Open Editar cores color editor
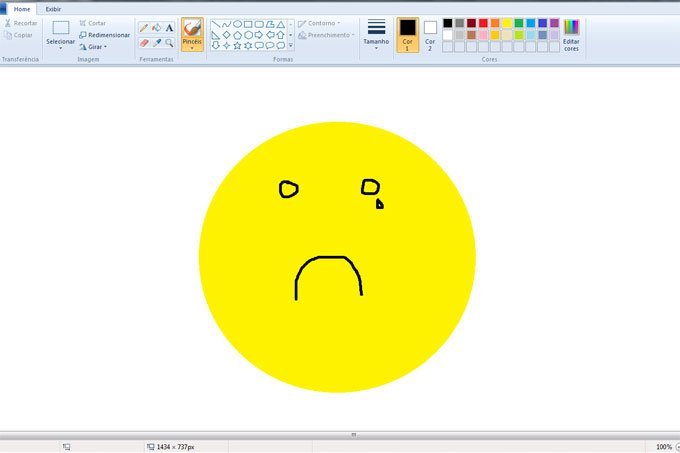 point(571,34)
